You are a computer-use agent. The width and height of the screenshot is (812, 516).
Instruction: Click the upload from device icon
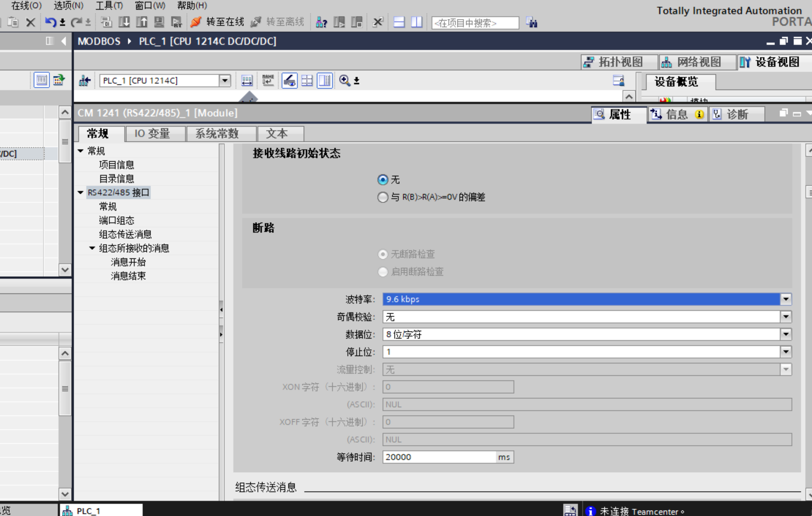pos(141,22)
